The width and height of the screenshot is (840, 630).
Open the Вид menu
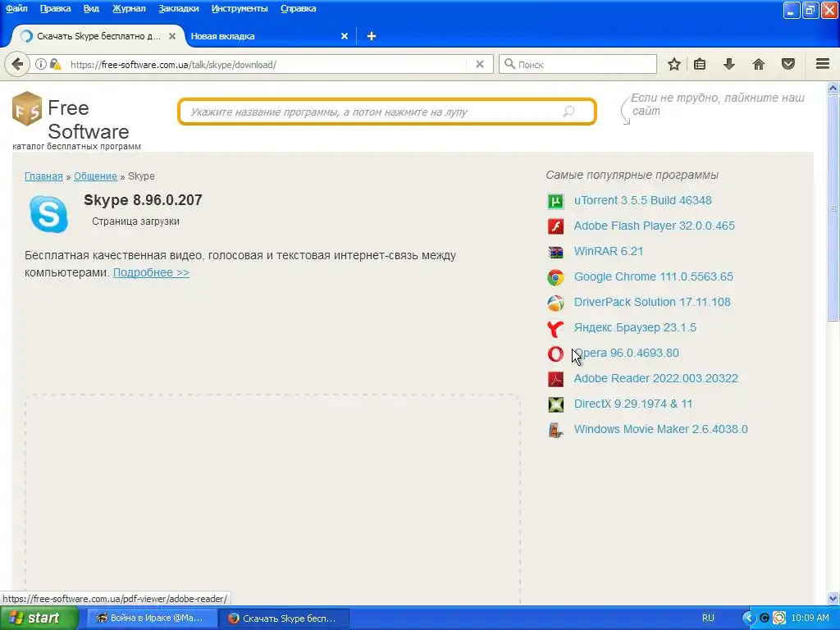tap(91, 8)
